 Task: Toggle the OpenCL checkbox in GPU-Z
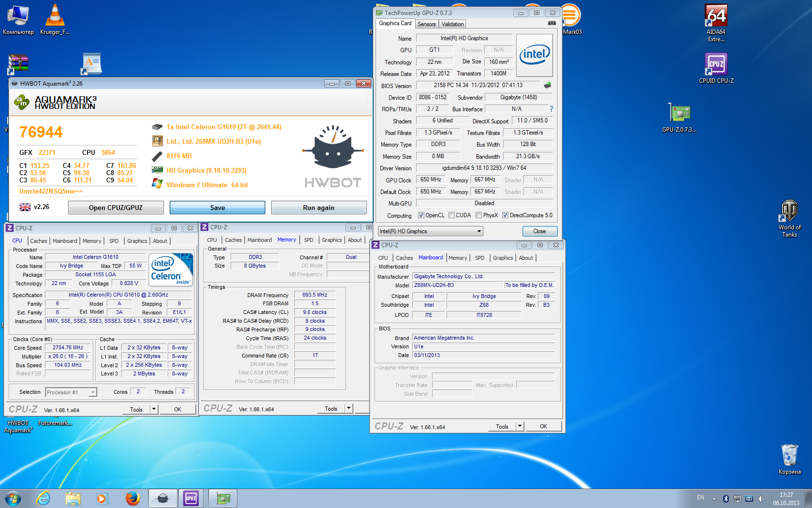tap(421, 215)
